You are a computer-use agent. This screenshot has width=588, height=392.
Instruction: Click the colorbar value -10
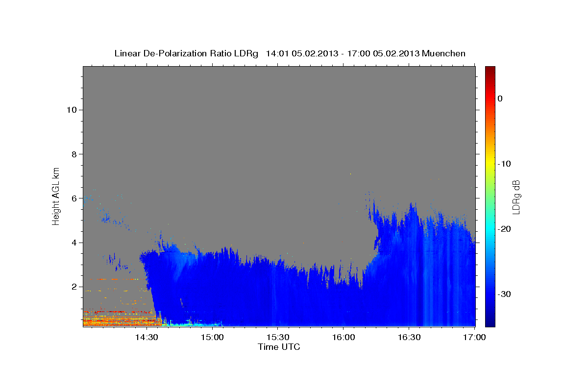click(x=504, y=164)
